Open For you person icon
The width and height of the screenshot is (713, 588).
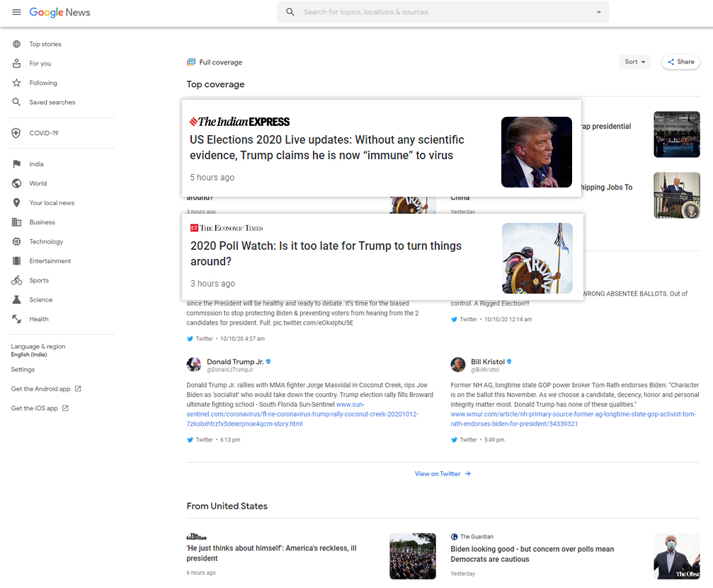(17, 64)
